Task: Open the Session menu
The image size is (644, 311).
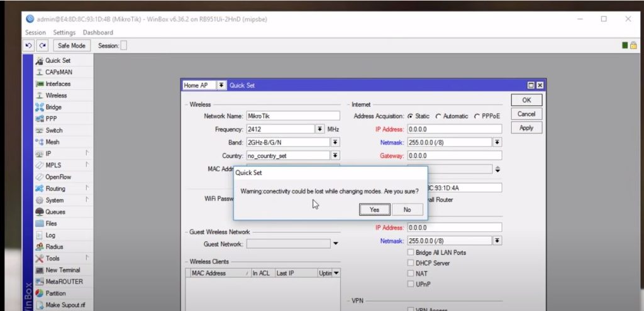Action: coord(35,33)
